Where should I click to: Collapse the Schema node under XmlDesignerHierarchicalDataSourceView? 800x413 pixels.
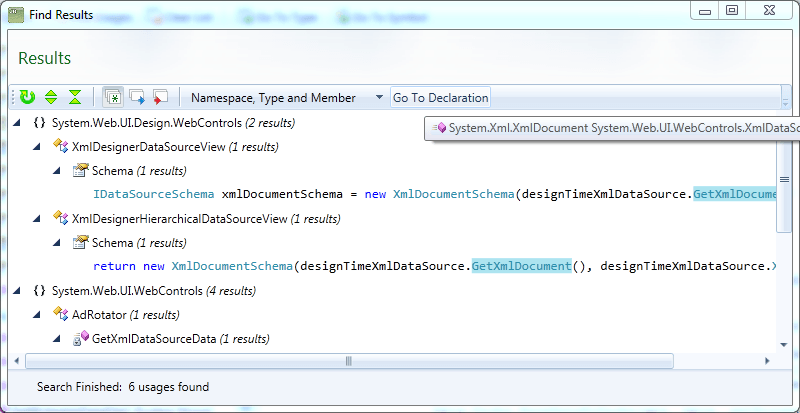coord(56,243)
